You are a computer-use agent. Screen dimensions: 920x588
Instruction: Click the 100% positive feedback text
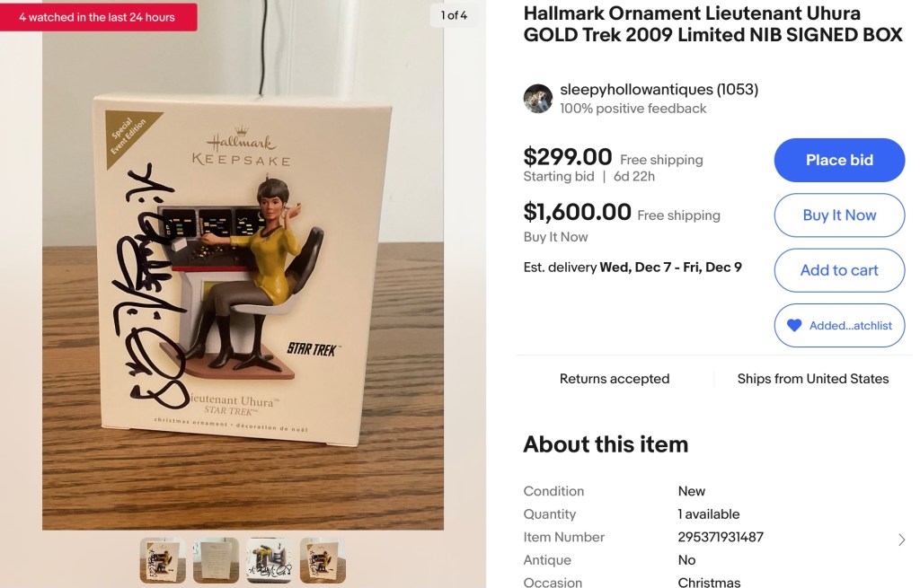coord(632,109)
